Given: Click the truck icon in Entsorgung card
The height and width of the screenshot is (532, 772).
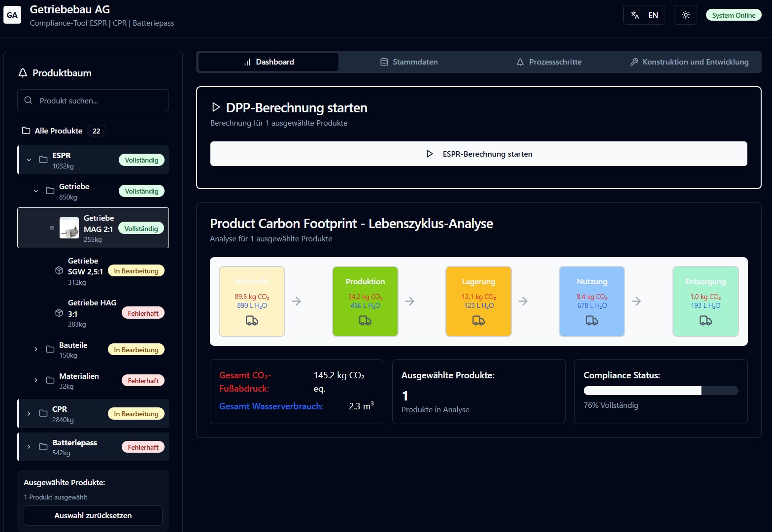Looking at the screenshot, I should (x=705, y=321).
